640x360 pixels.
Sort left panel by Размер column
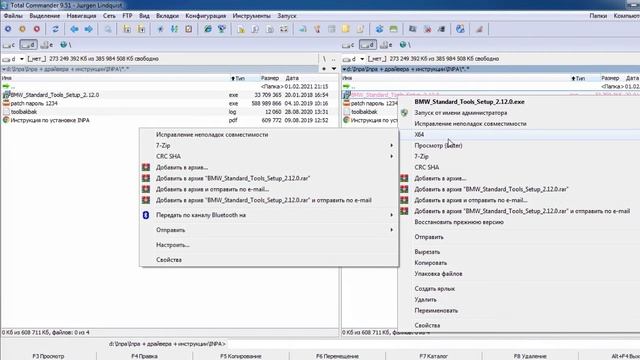pos(269,78)
